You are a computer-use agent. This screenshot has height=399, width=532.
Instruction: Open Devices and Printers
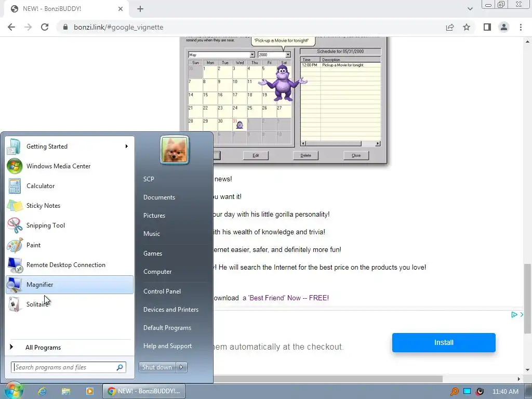170,310
